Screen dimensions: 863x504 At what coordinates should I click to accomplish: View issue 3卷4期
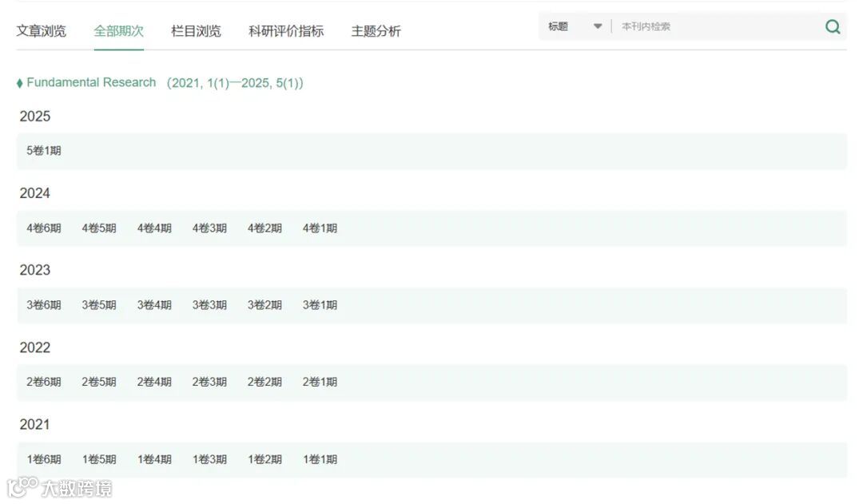click(x=154, y=305)
